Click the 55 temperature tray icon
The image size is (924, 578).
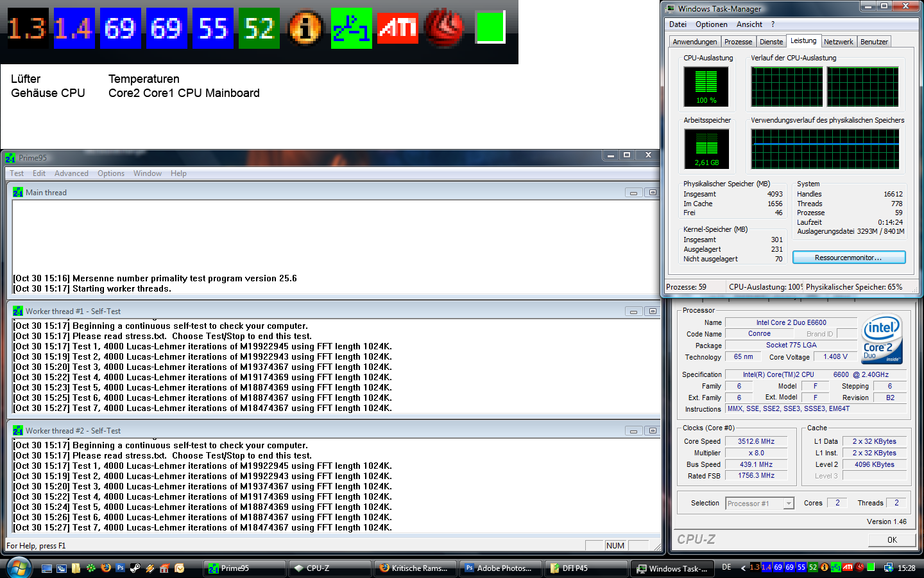pos(801,567)
